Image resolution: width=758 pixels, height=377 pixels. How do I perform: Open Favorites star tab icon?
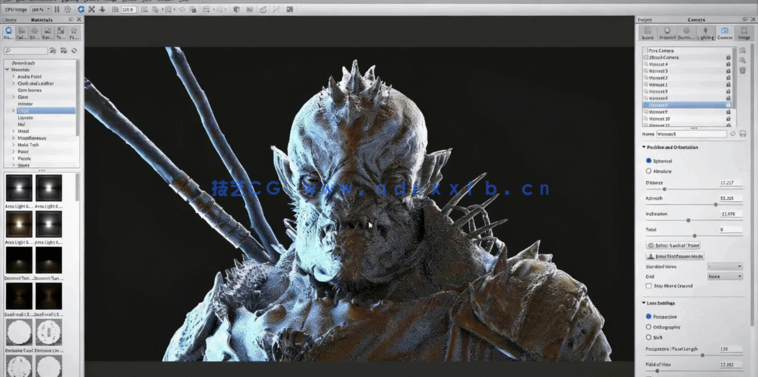click(74, 32)
